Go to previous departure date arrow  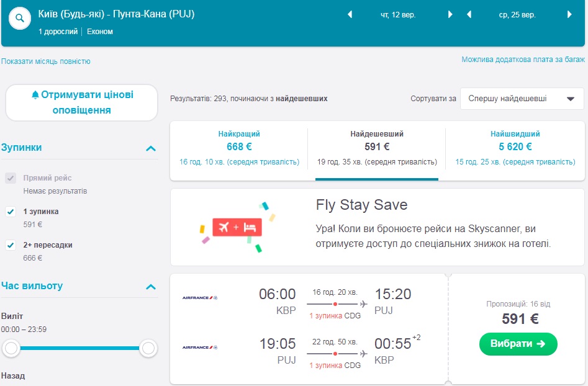point(350,14)
